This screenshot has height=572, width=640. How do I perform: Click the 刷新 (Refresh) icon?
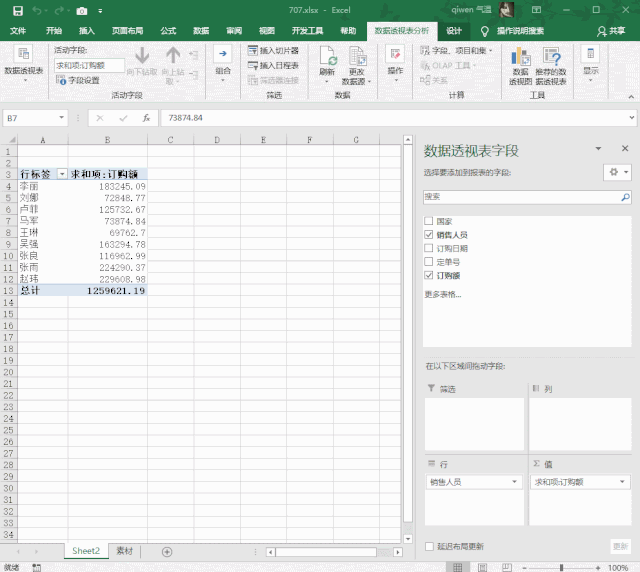[327, 56]
